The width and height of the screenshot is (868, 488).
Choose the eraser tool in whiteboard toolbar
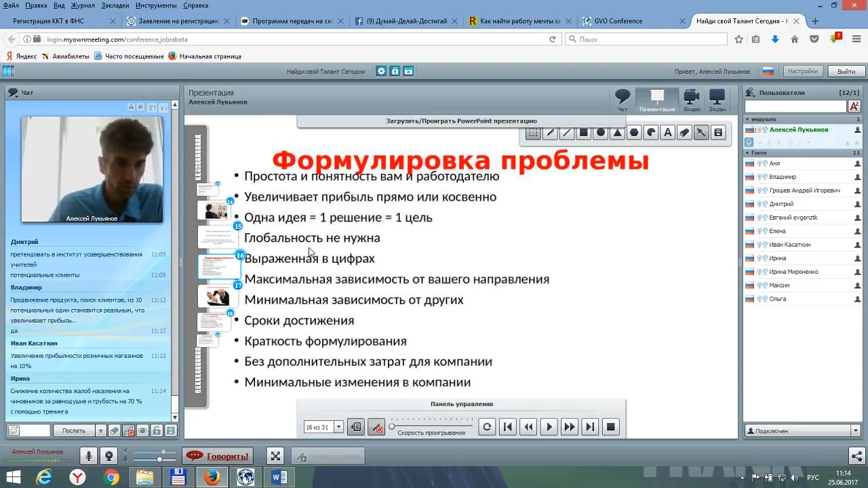[685, 133]
